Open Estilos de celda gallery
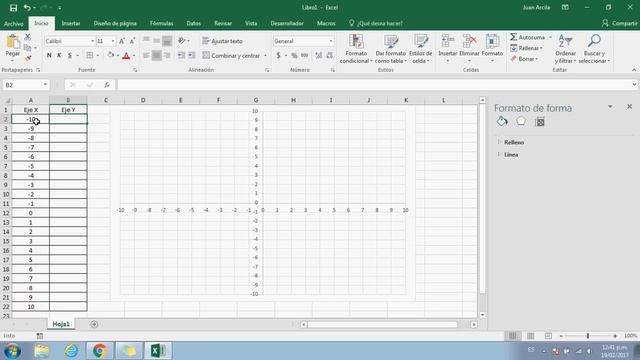This screenshot has width=640, height=360. tap(420, 49)
